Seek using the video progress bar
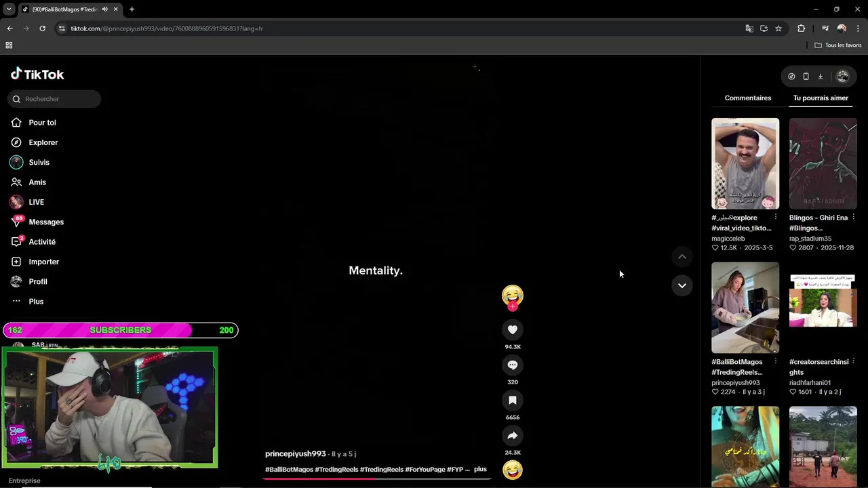The image size is (868, 488). tap(376, 479)
